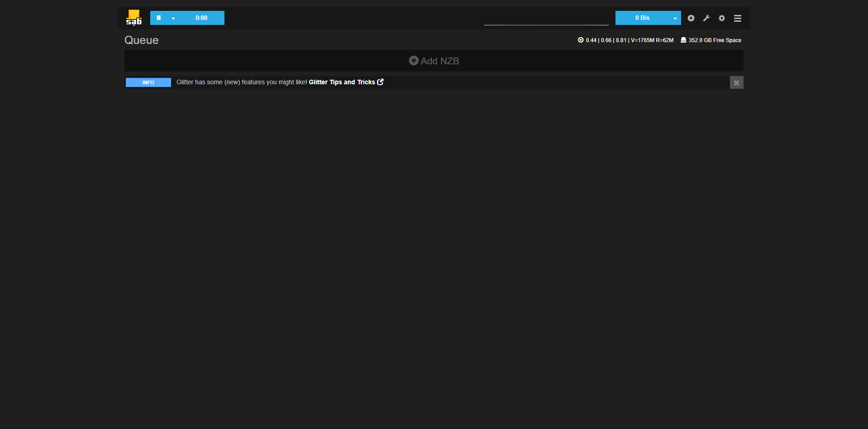
Task: Open the hamburger menu
Action: tap(738, 18)
